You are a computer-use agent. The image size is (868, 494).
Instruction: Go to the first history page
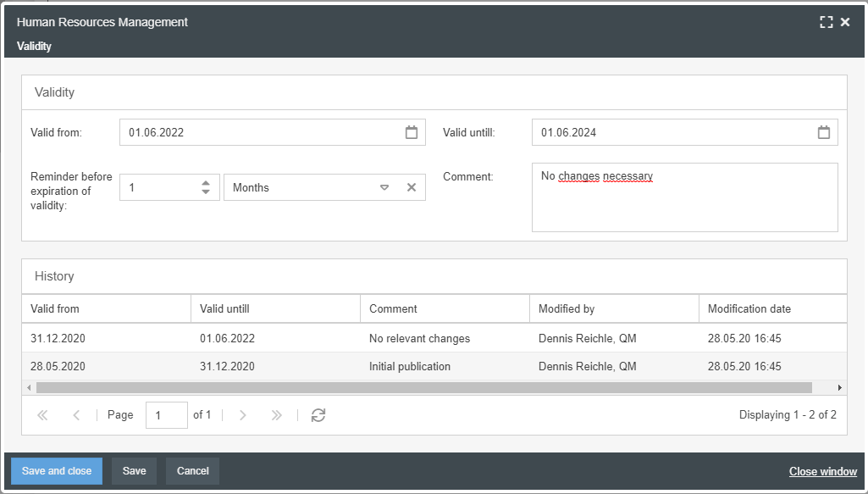tap(42, 415)
